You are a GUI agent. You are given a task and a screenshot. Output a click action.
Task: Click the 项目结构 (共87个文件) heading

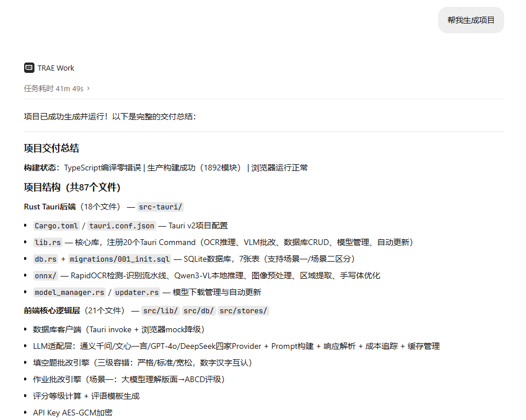click(72, 187)
